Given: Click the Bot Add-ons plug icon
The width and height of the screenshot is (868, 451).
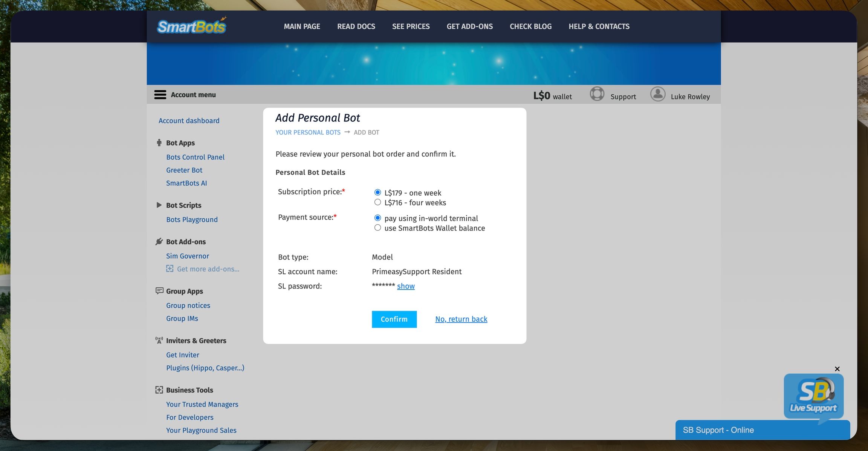Looking at the screenshot, I should [x=159, y=242].
